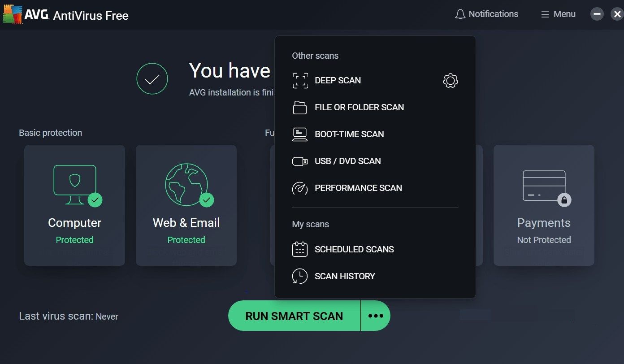Choose USB / DVD SCAN
This screenshot has height=364, width=624.
point(348,161)
